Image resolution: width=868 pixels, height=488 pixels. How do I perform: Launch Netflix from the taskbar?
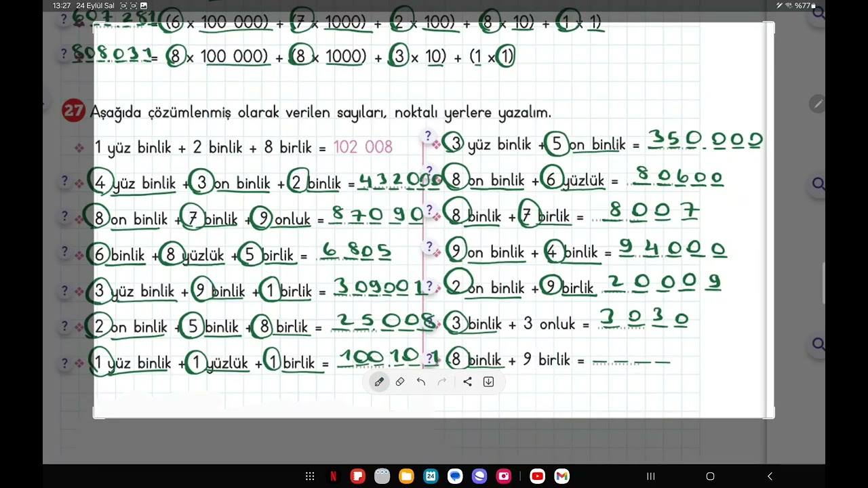click(333, 476)
